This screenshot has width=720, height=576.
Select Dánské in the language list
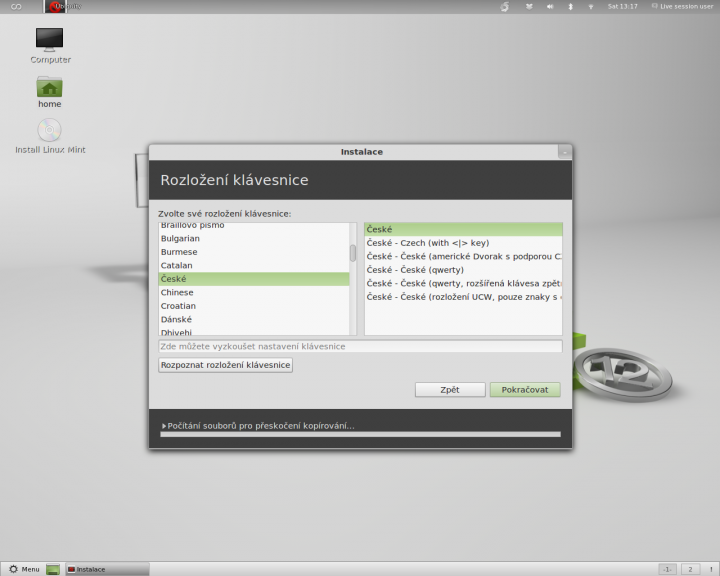pyautogui.click(x=253, y=319)
